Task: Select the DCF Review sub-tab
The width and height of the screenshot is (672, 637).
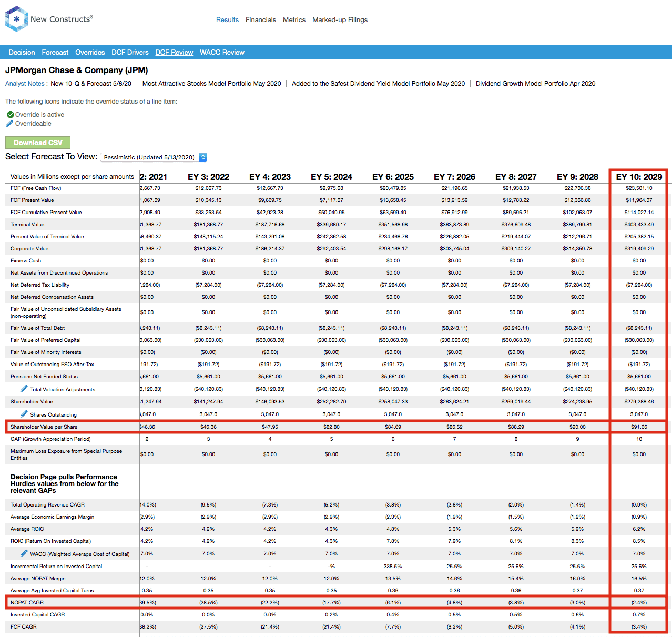Action: (x=174, y=53)
